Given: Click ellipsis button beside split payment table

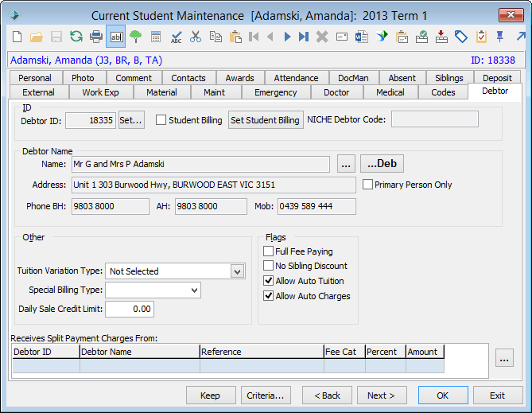Looking at the screenshot, I should (504, 358).
